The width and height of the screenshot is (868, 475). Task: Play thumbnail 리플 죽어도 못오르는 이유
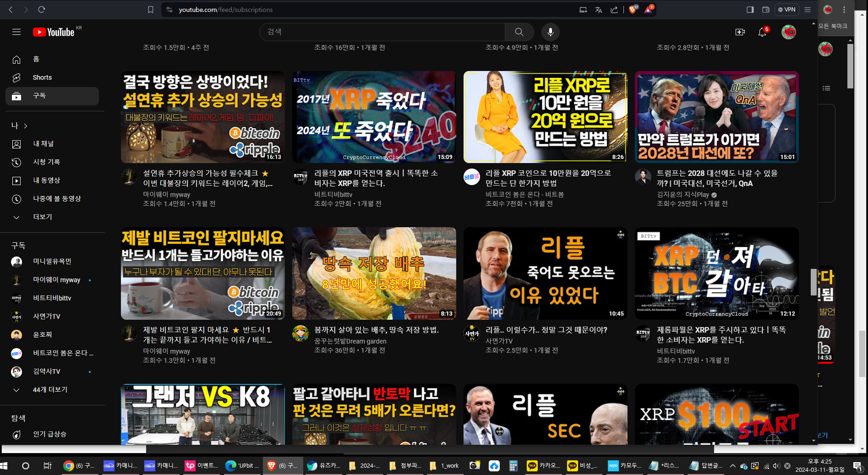tap(545, 273)
